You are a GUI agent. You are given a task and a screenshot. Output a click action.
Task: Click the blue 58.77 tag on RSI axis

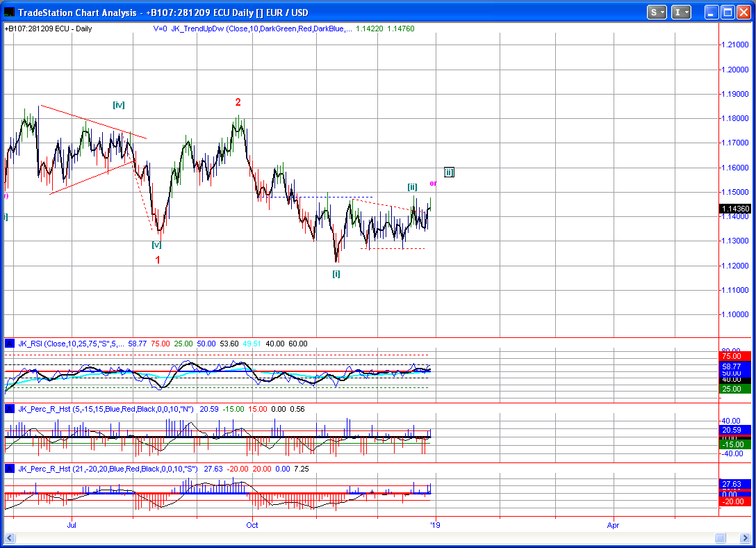click(734, 366)
